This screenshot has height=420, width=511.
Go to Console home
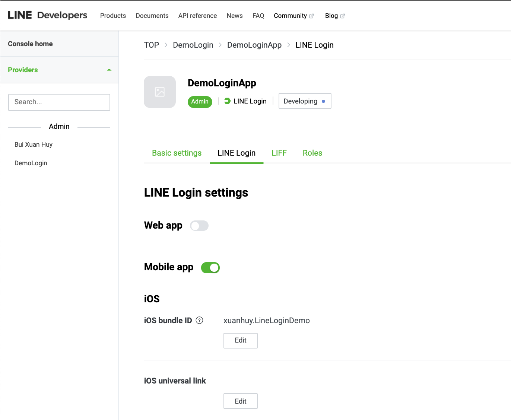30,44
